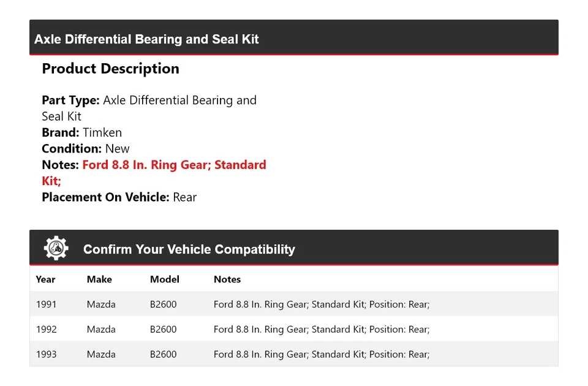Click Mazda in the 1991 row

click(101, 305)
